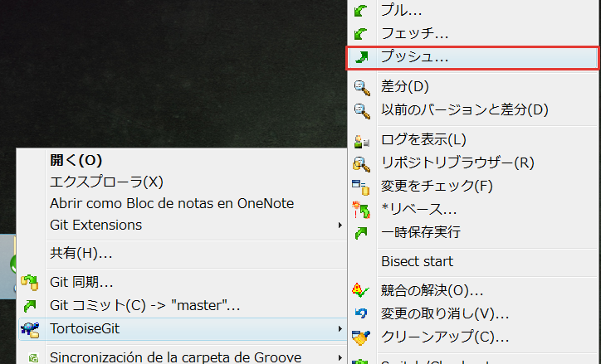
Task: Click the conflict resolve icon beside 競合の解決(O)…
Action: pos(360,290)
